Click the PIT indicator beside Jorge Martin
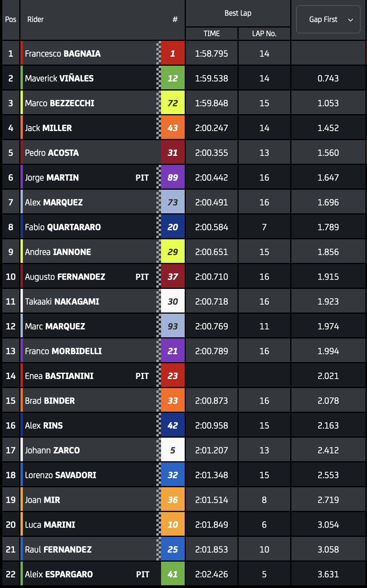Screen dimensions: 367x588 (x=142, y=178)
